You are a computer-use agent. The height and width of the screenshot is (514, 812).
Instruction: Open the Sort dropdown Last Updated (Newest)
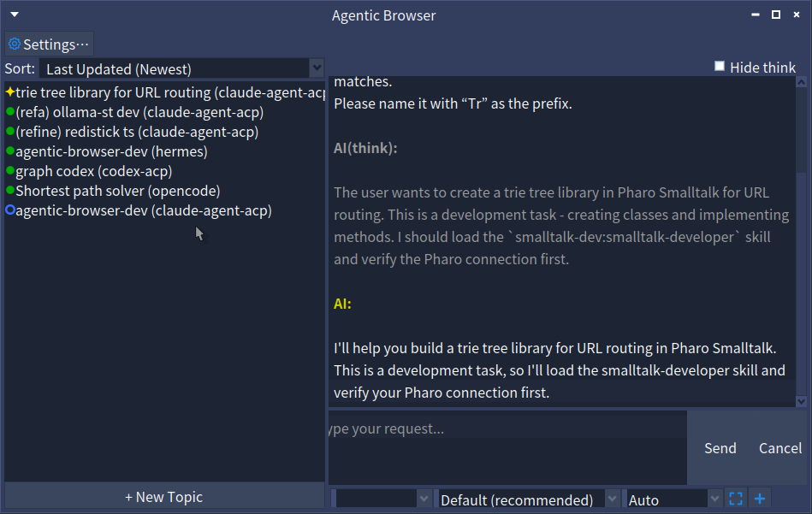pyautogui.click(x=181, y=68)
